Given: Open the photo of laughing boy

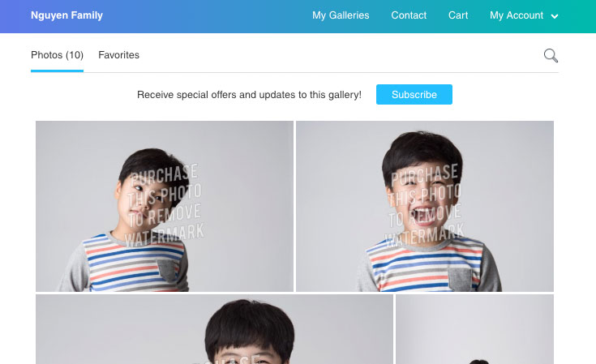Looking at the screenshot, I should click(425, 206).
